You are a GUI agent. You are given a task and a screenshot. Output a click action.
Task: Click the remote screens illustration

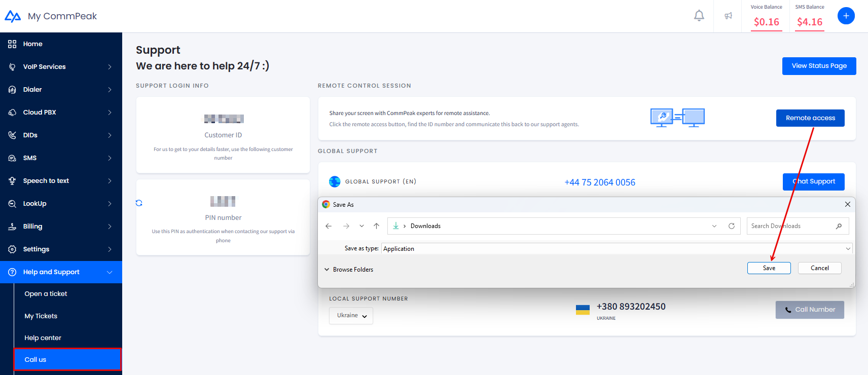tap(677, 118)
